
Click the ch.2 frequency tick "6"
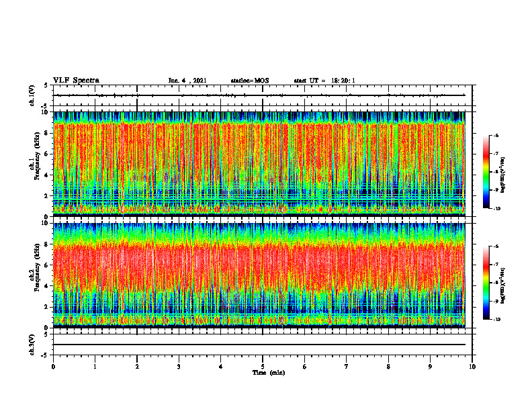47,265
